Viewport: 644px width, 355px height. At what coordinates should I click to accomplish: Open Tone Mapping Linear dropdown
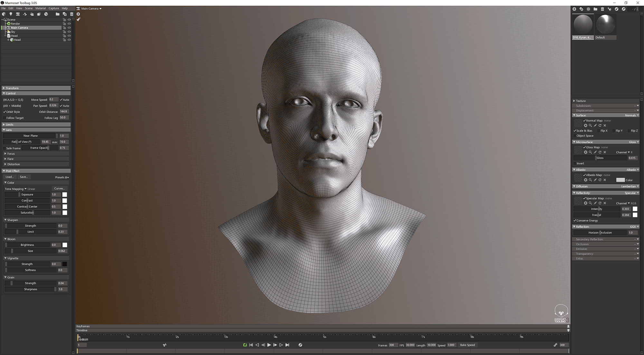(20, 189)
